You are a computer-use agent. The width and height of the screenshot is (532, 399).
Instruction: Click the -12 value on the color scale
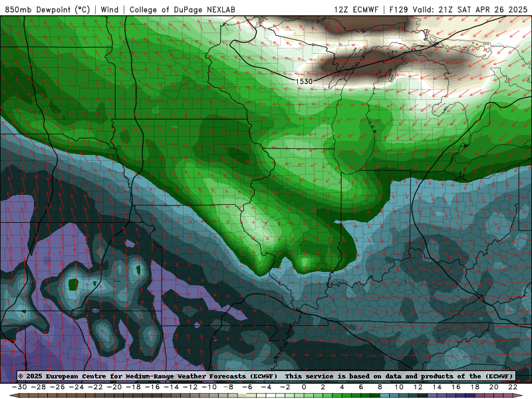click(x=190, y=387)
